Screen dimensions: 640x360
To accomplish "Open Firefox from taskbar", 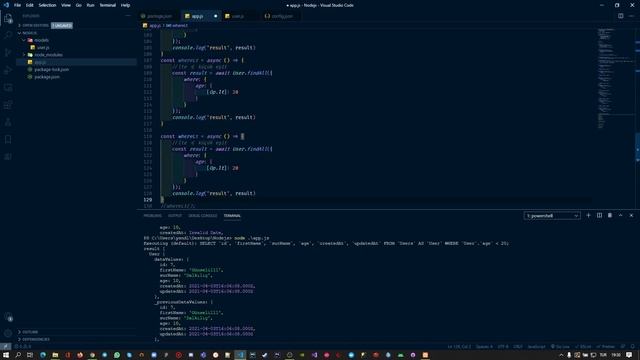I will (x=80, y=355).
